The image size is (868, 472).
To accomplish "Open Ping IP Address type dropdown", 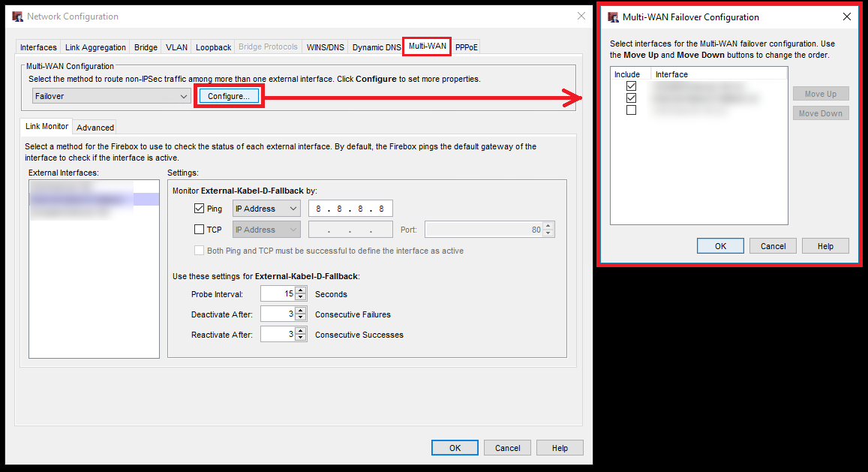I will pos(266,209).
